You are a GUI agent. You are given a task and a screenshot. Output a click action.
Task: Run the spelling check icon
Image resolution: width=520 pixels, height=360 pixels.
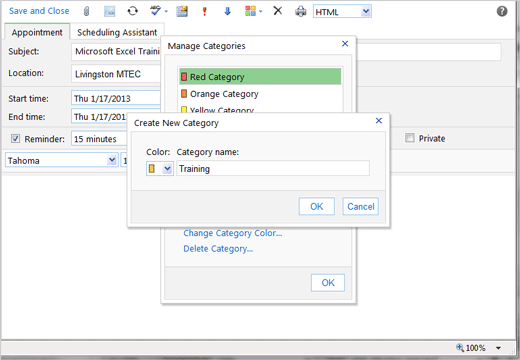click(x=155, y=11)
